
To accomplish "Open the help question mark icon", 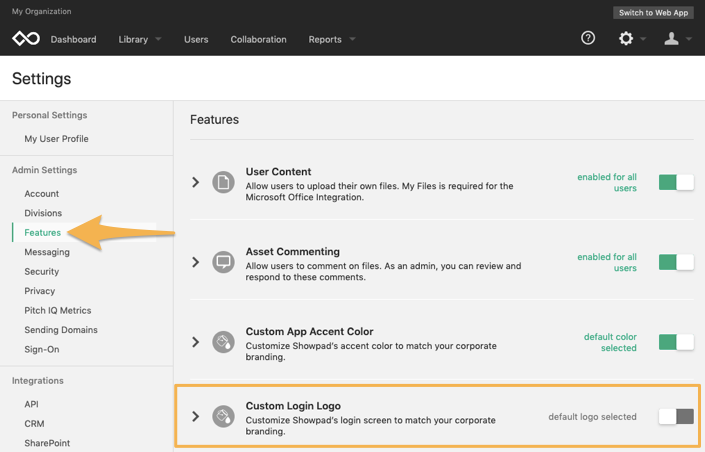I will [588, 38].
